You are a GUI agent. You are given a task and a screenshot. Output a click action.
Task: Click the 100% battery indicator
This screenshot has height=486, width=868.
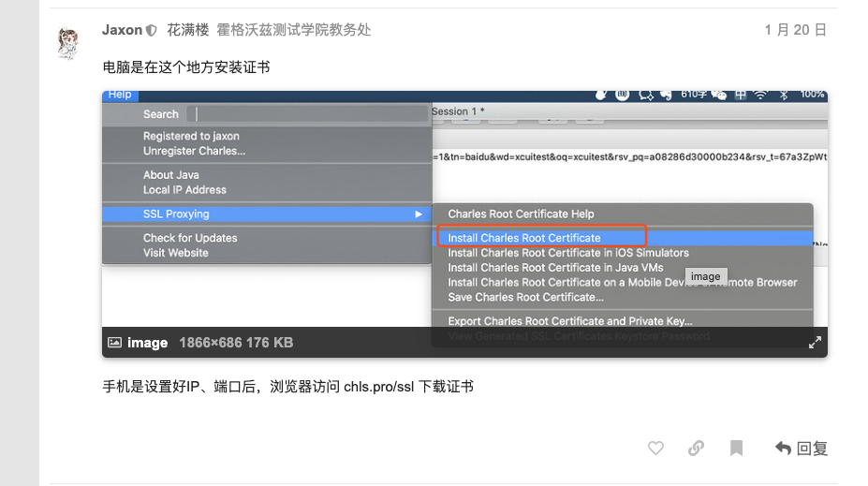click(x=812, y=95)
